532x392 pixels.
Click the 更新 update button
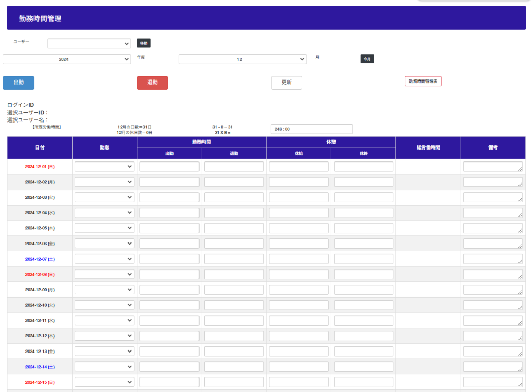286,83
